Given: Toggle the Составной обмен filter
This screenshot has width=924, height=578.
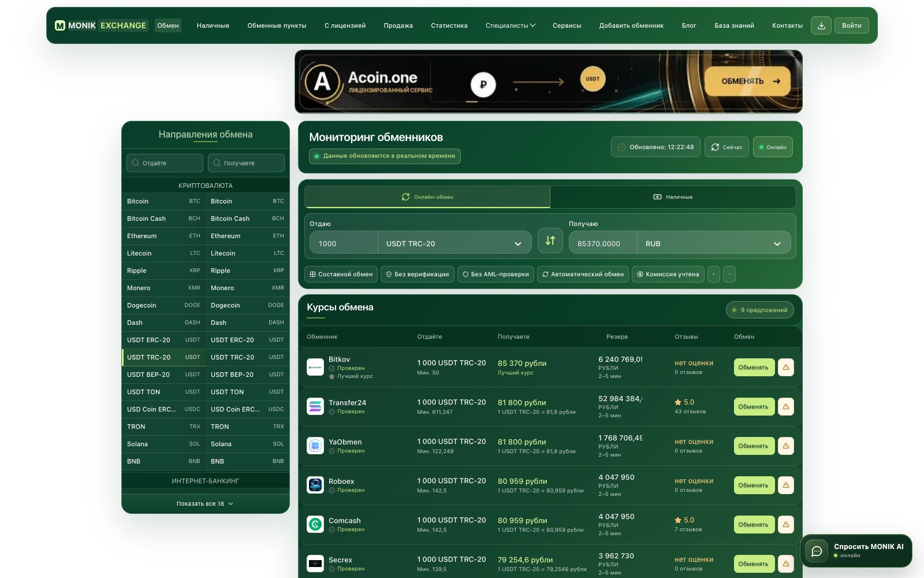Looking at the screenshot, I should pyautogui.click(x=341, y=274).
